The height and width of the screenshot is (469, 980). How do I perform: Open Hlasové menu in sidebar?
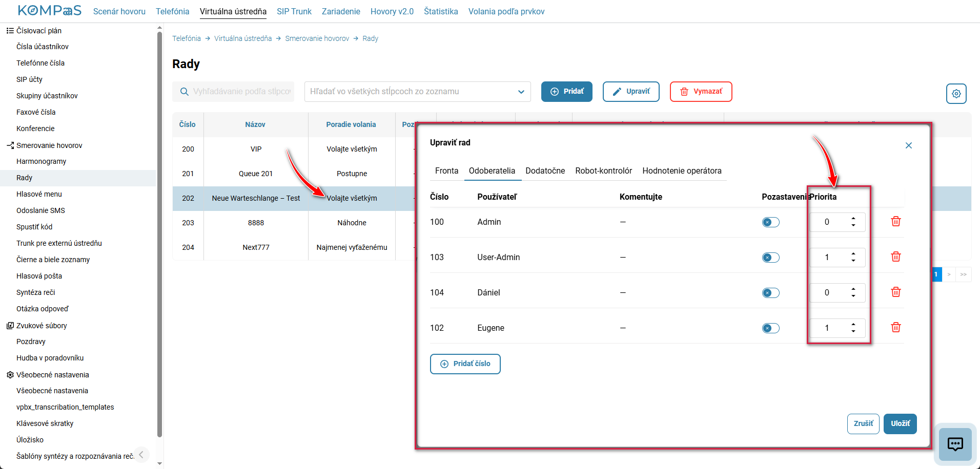pyautogui.click(x=39, y=194)
